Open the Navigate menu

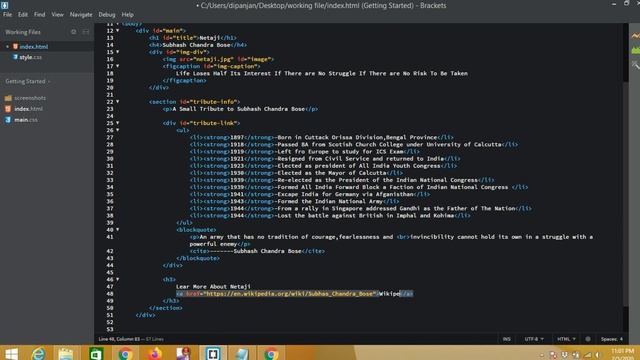coord(81,14)
